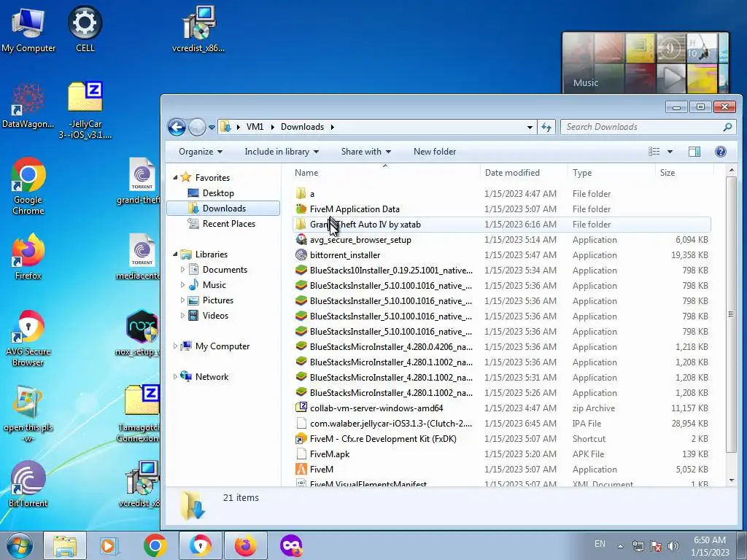The height and width of the screenshot is (560, 747).
Task: Open Firefox from the taskbar
Action: click(x=245, y=545)
